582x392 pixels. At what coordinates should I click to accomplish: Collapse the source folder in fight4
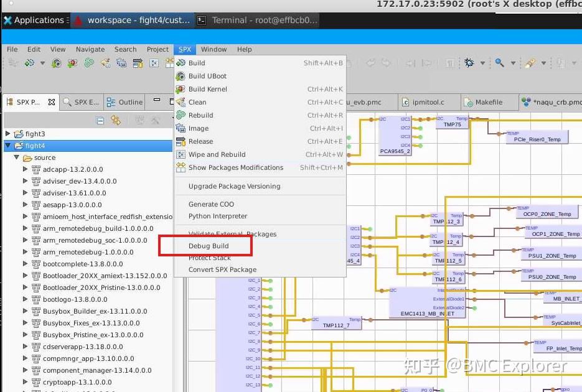(x=17, y=157)
